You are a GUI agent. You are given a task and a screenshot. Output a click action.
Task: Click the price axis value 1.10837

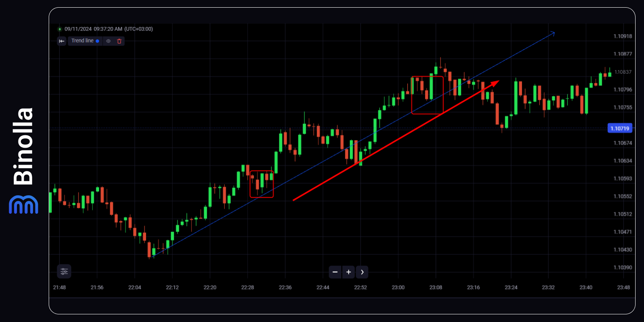coord(623,72)
